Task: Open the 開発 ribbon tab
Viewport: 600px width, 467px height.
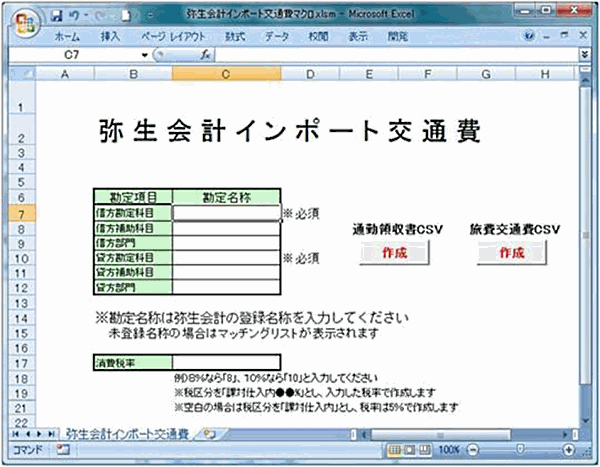Action: [x=398, y=37]
